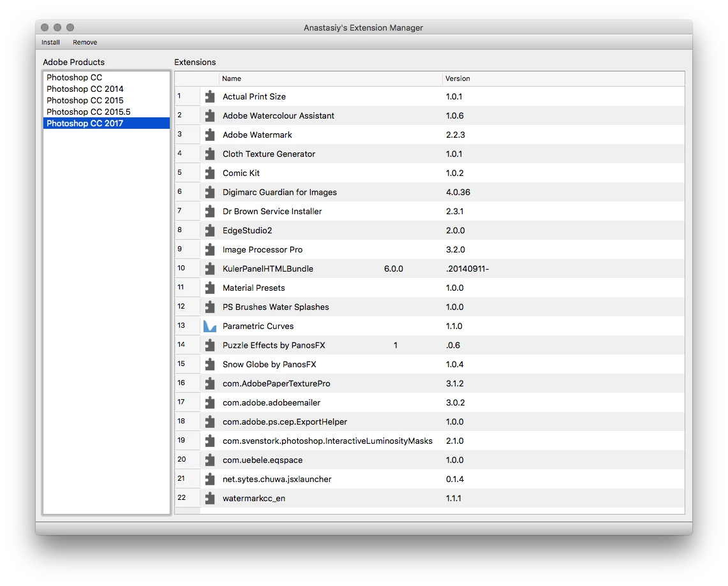Image resolution: width=728 pixels, height=586 pixels.
Task: Select Photoshop CC in the products list
Action: pos(107,78)
